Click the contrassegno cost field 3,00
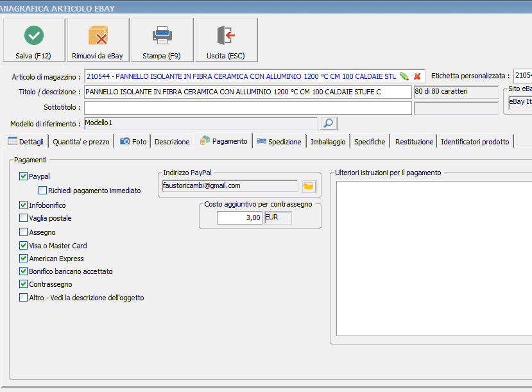The height and width of the screenshot is (392, 532). coord(239,217)
